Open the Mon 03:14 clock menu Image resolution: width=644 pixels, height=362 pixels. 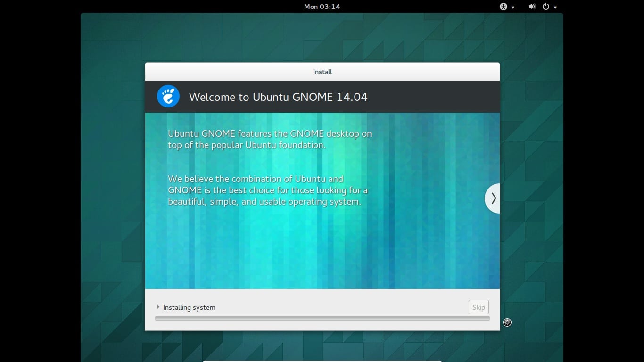(322, 7)
